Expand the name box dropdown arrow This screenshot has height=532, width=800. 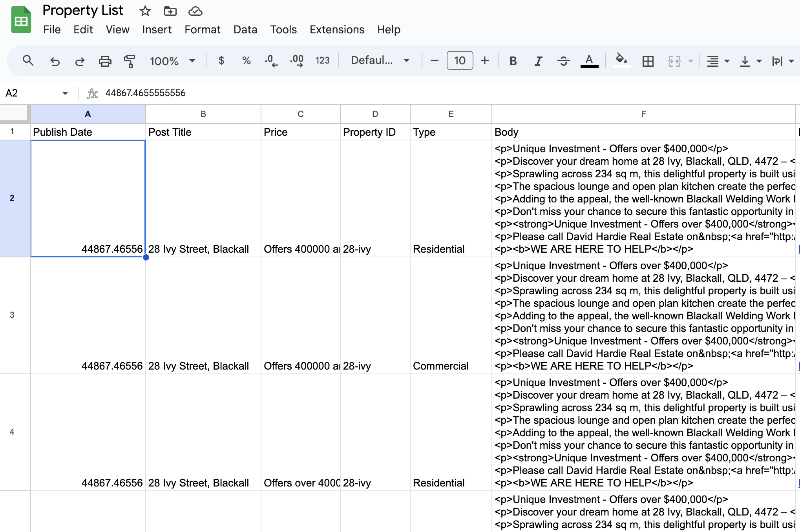(65, 93)
